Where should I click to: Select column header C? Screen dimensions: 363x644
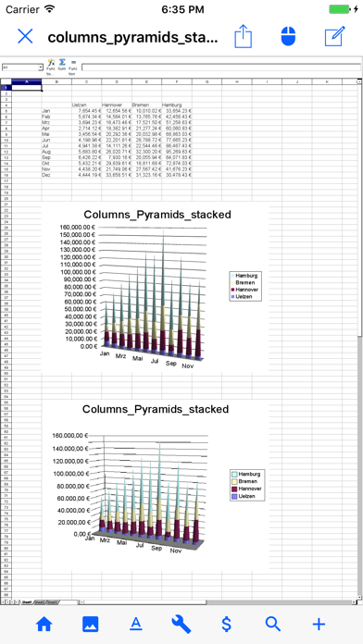click(x=86, y=81)
